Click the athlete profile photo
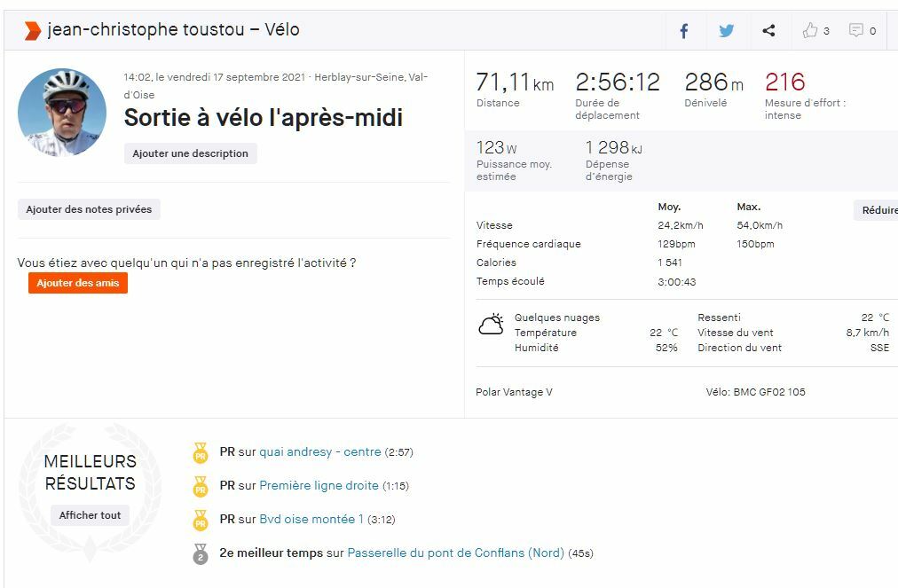Image resolution: width=898 pixels, height=588 pixels. point(62,113)
